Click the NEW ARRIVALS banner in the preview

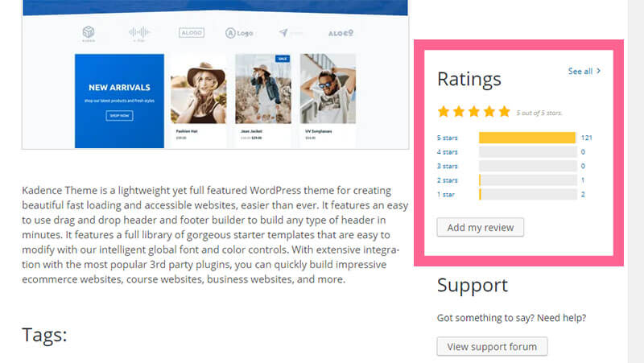click(119, 101)
